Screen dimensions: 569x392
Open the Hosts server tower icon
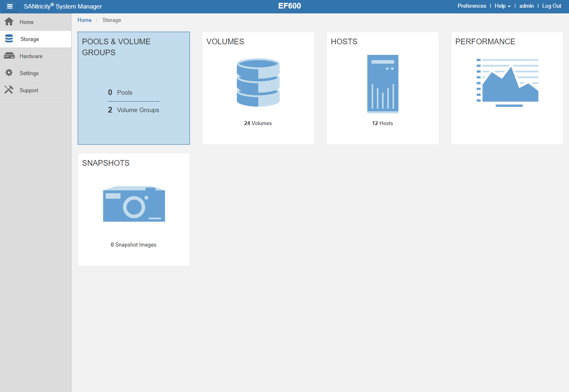tap(383, 84)
